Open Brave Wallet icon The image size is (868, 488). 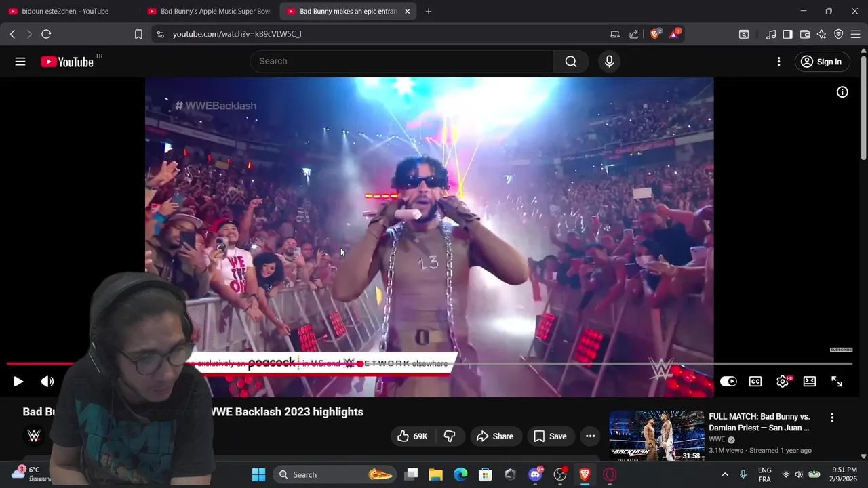(x=805, y=34)
